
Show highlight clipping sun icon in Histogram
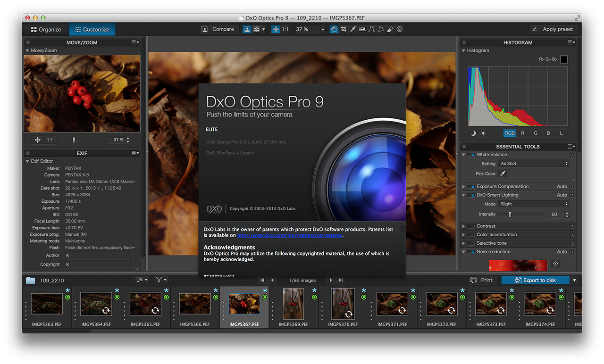[x=483, y=133]
